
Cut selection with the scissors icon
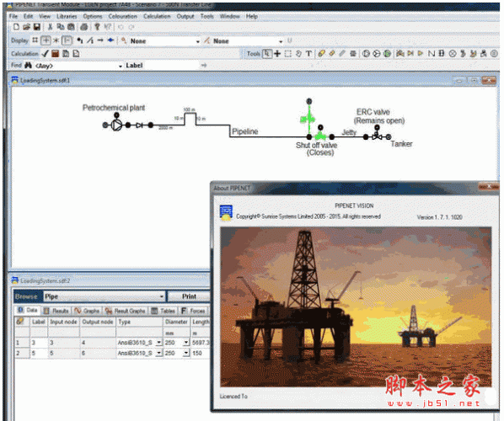click(50, 27)
